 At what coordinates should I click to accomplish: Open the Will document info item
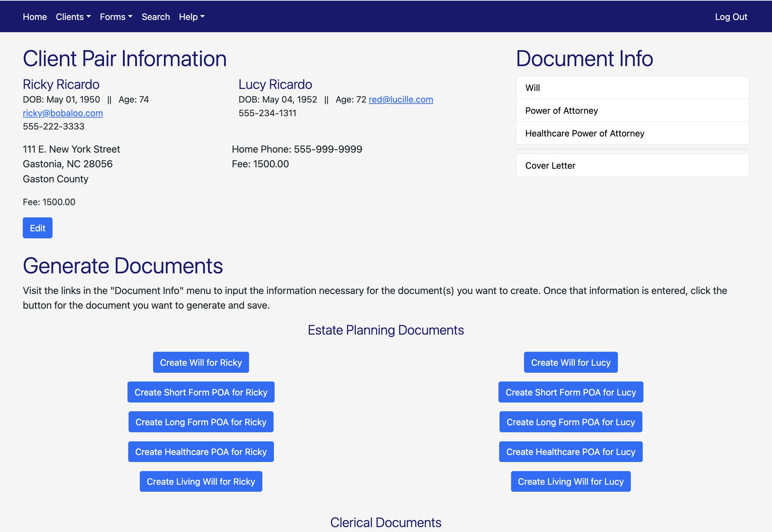point(632,88)
